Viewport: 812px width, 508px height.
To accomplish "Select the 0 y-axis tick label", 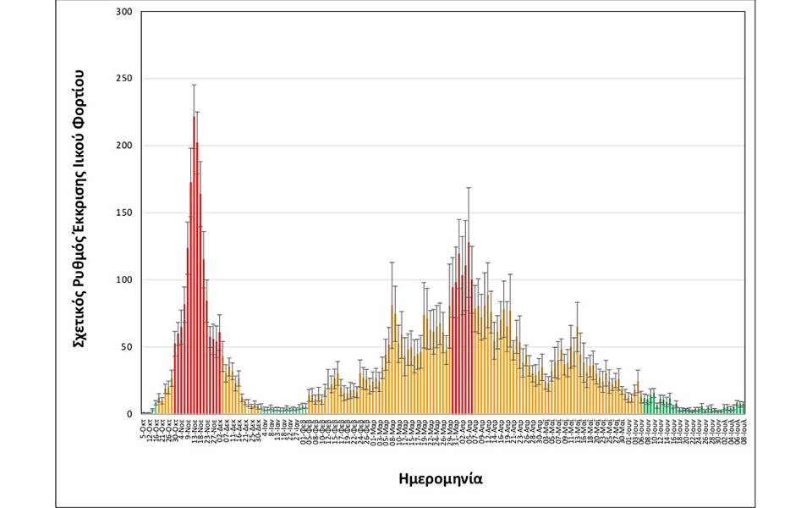I will click(129, 414).
